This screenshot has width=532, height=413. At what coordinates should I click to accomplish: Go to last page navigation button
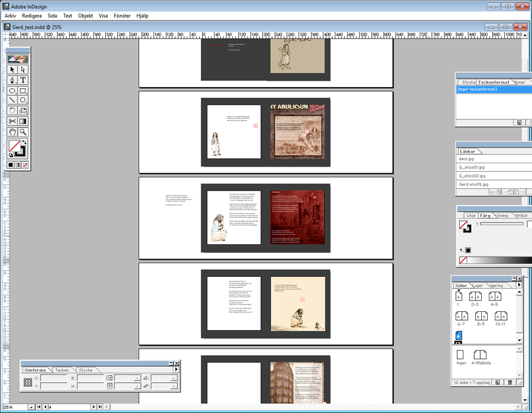point(100,407)
